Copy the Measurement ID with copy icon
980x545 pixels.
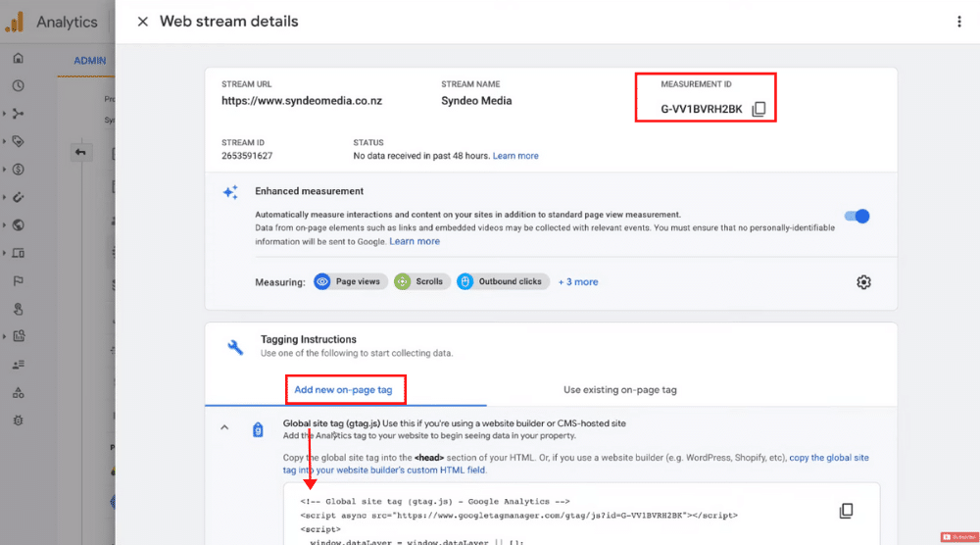[x=759, y=109]
